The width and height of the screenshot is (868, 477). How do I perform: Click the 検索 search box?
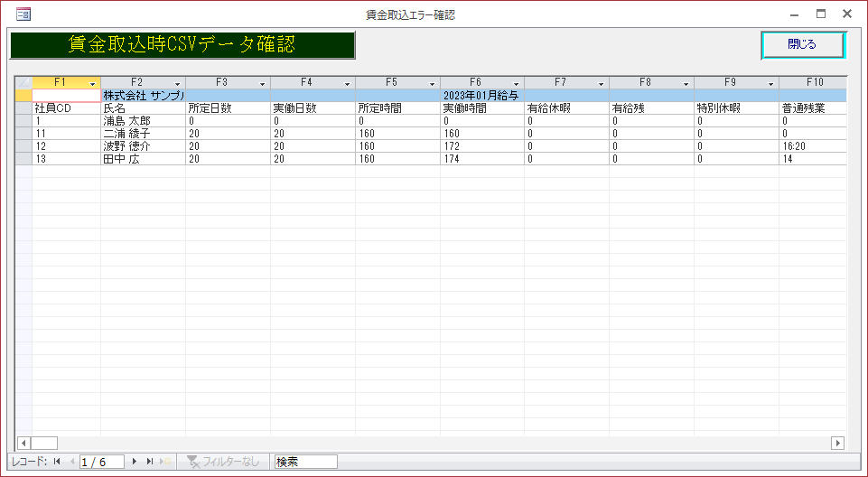point(305,462)
